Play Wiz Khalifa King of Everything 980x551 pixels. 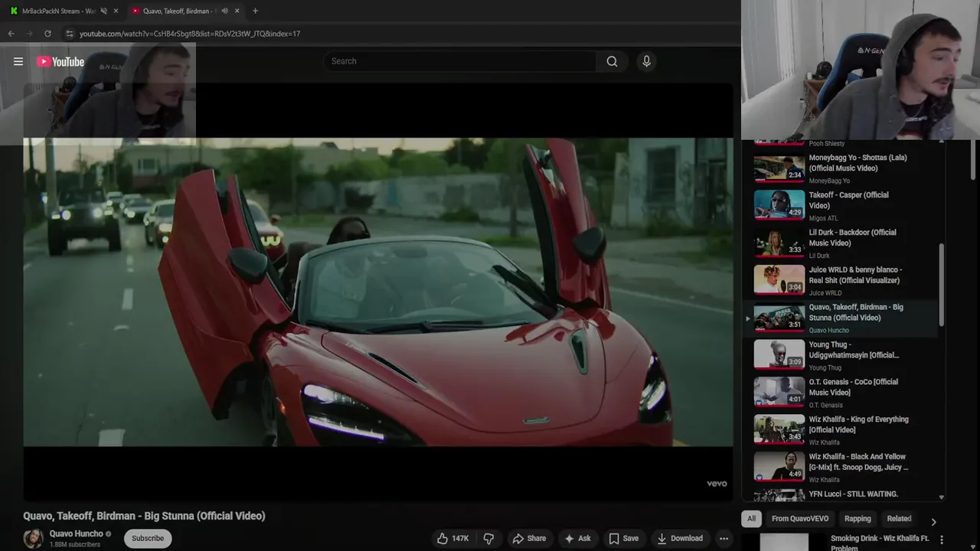pyautogui.click(x=858, y=425)
